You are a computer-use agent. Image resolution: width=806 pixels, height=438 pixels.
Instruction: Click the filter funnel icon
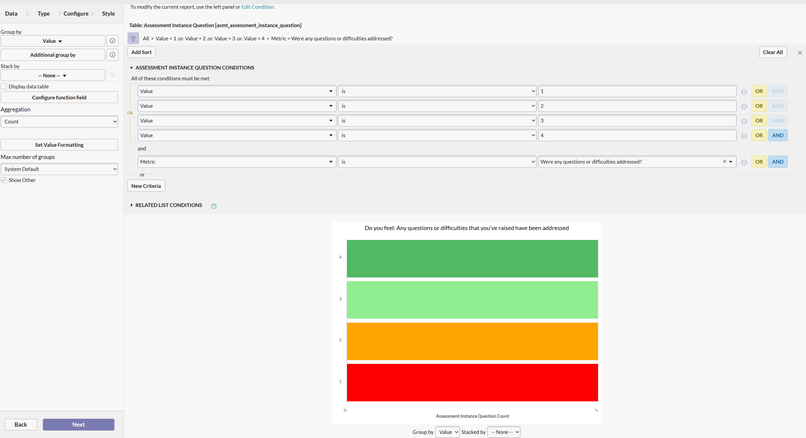[133, 39]
